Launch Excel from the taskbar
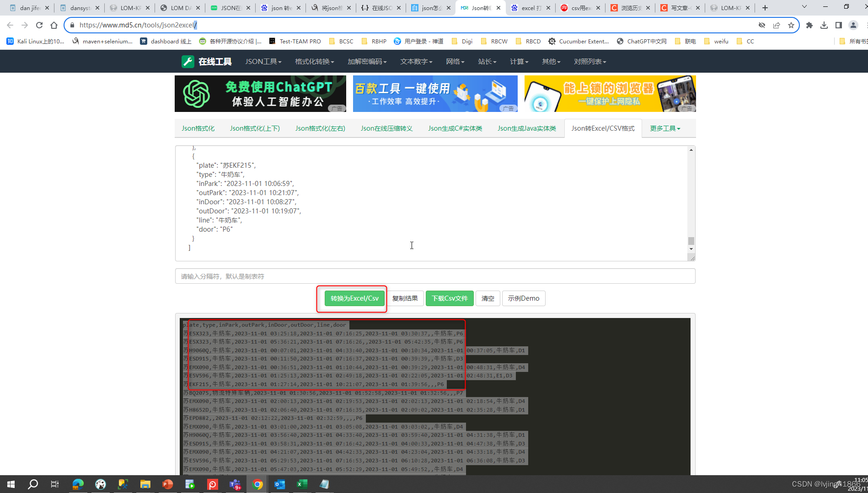This screenshot has height=493, width=868. pyautogui.click(x=301, y=484)
